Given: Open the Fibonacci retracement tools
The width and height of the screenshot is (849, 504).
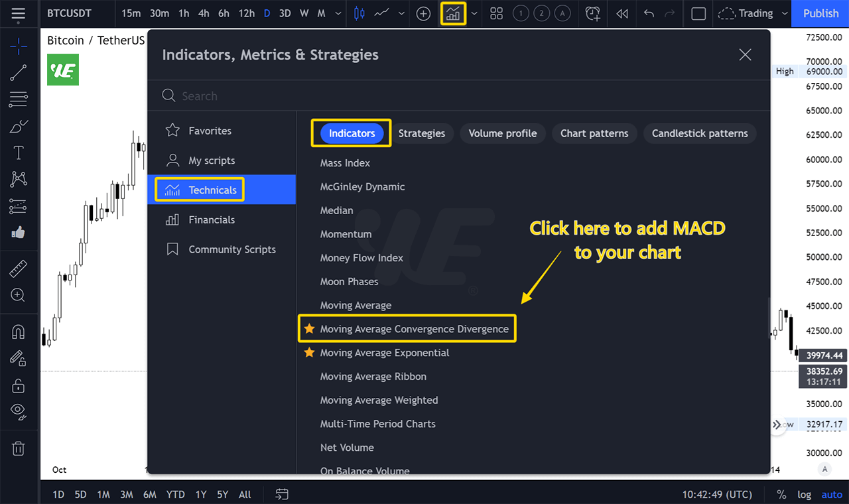Looking at the screenshot, I should tap(19, 99).
